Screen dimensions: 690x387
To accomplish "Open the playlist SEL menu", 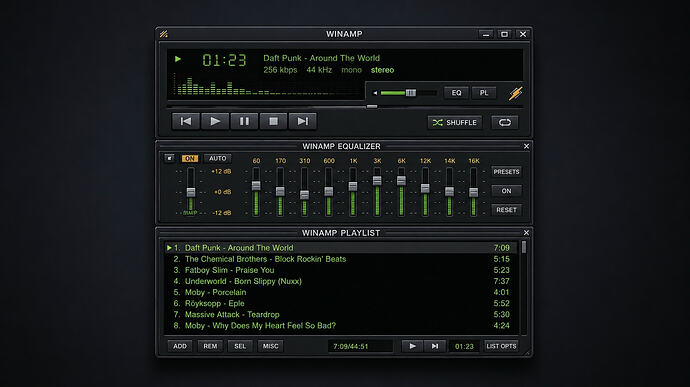I will [x=240, y=346].
